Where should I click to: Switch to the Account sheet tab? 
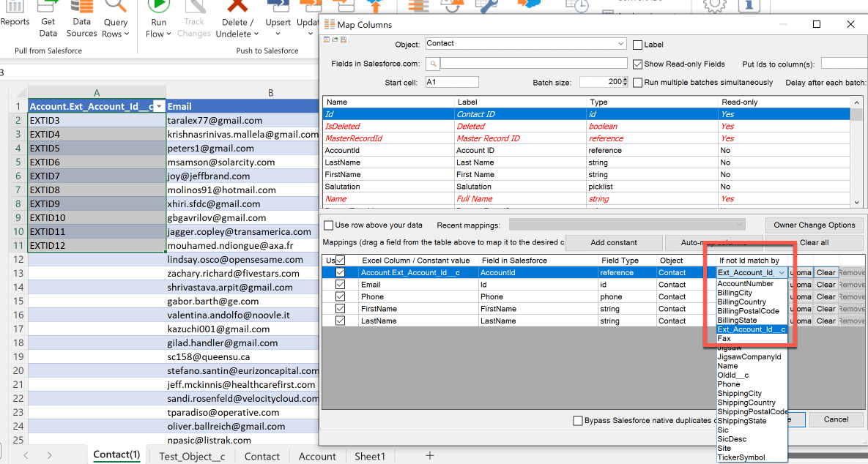(x=317, y=456)
